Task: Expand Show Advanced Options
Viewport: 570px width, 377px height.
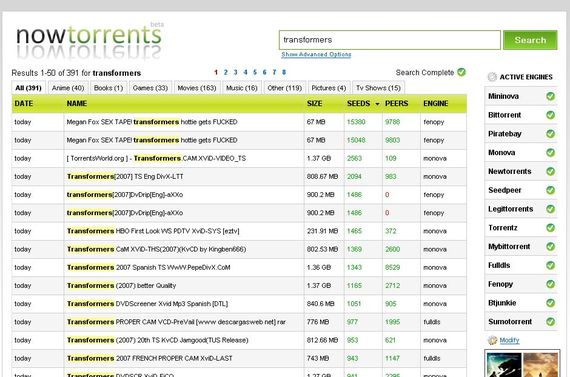Action: point(316,54)
